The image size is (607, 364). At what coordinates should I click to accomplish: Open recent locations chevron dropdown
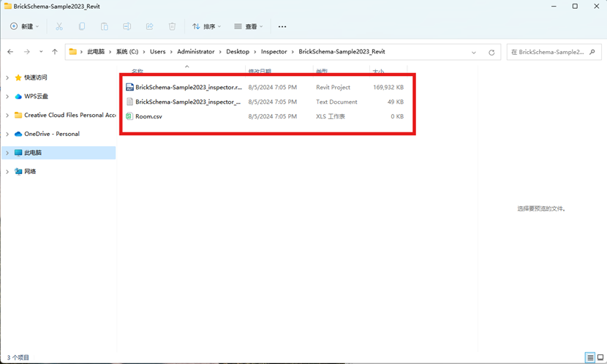pyautogui.click(x=41, y=52)
